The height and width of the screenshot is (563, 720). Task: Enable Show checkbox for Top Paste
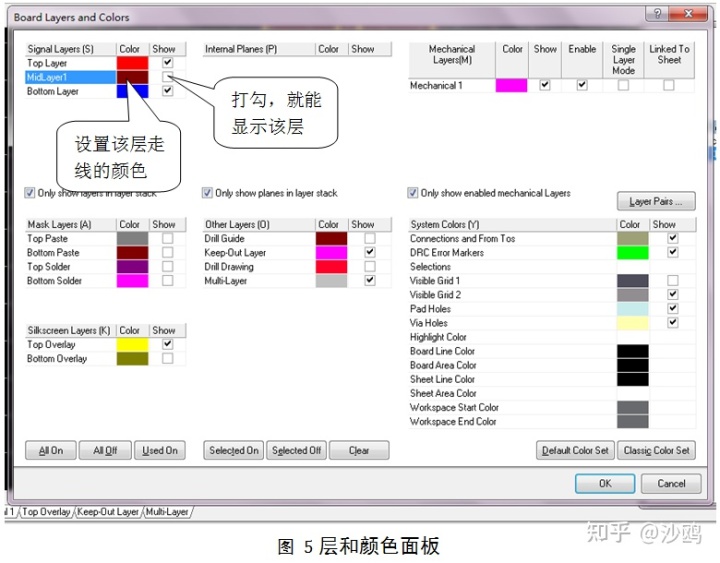[167, 239]
